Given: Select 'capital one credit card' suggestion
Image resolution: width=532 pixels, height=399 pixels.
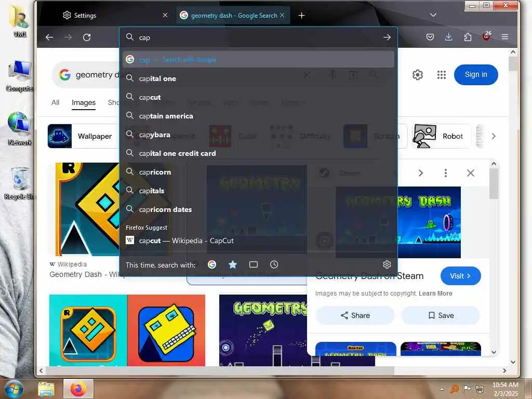Looking at the screenshot, I should (259, 153).
